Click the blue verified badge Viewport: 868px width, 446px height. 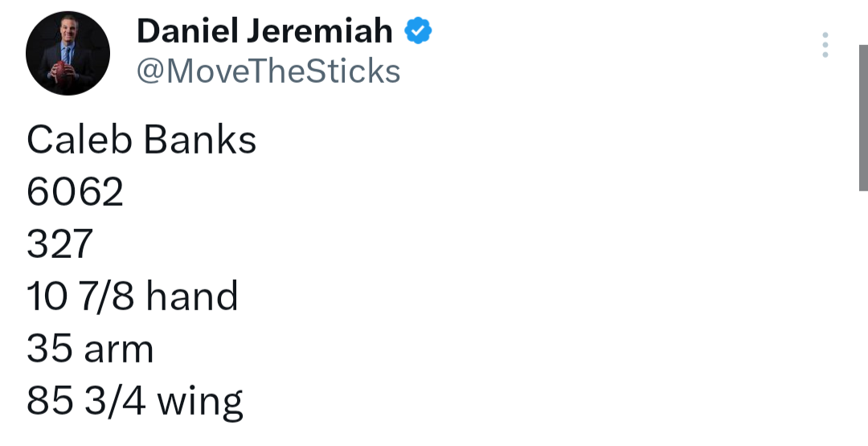(x=417, y=31)
